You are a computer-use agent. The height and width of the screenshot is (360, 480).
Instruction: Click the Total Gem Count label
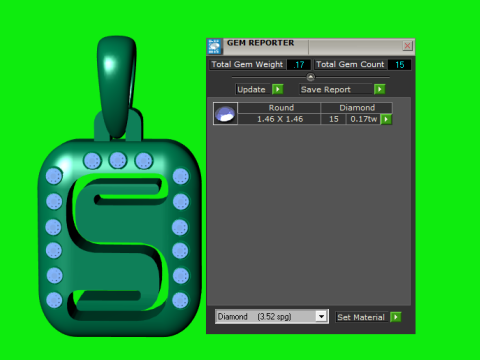click(350, 64)
